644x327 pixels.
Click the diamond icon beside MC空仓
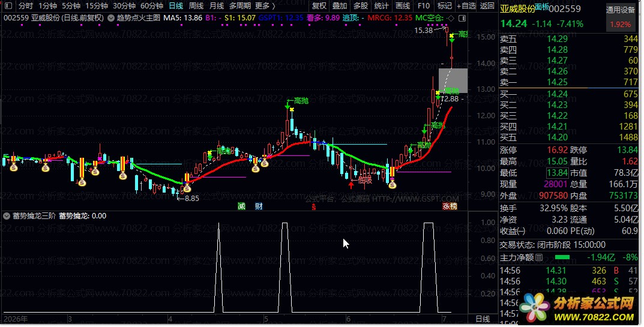click(451, 18)
